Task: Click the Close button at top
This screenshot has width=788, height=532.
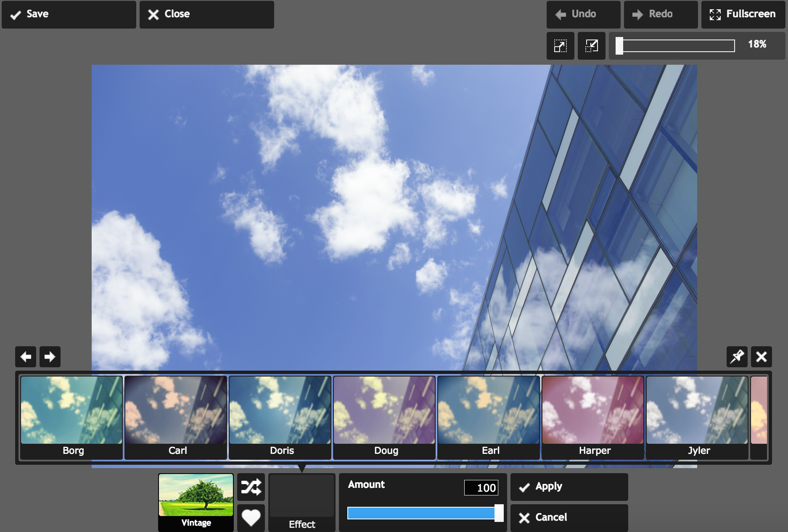Action: tap(207, 14)
